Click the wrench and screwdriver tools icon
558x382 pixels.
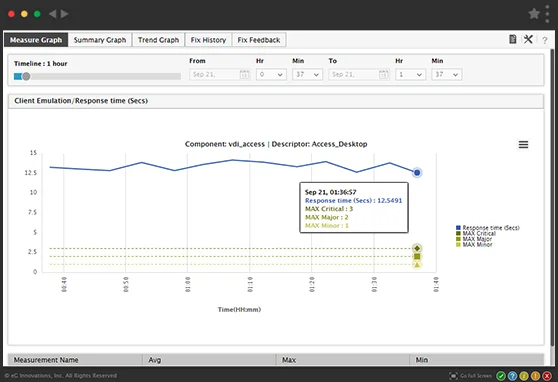point(528,39)
